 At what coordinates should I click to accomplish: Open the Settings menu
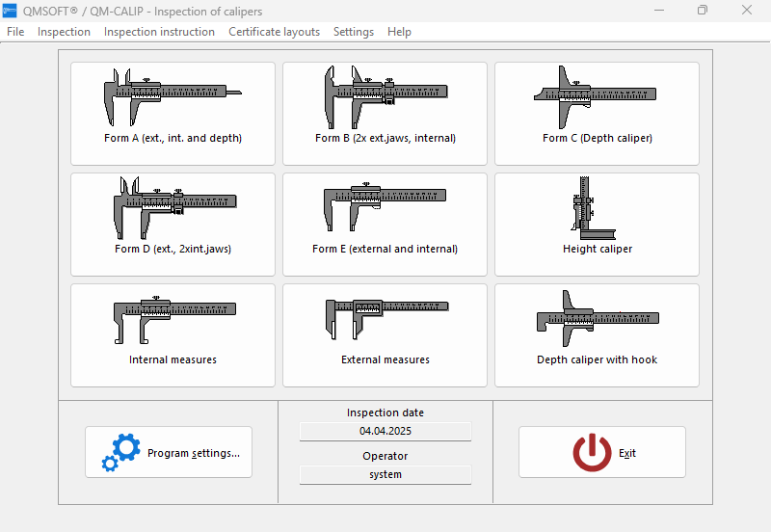coord(354,32)
